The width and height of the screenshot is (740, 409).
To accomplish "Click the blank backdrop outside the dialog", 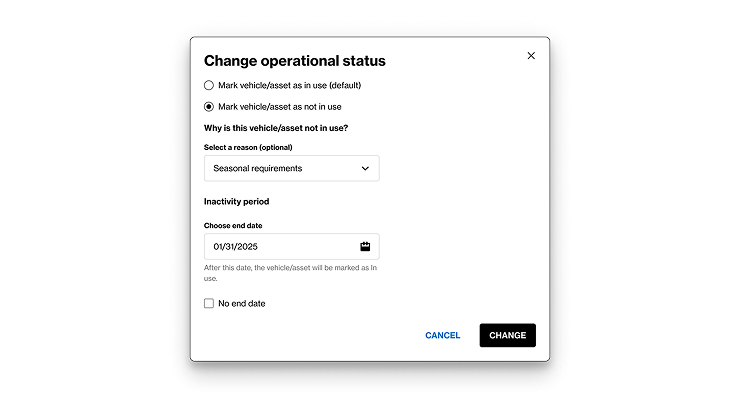I will pyautogui.click(x=94, y=203).
